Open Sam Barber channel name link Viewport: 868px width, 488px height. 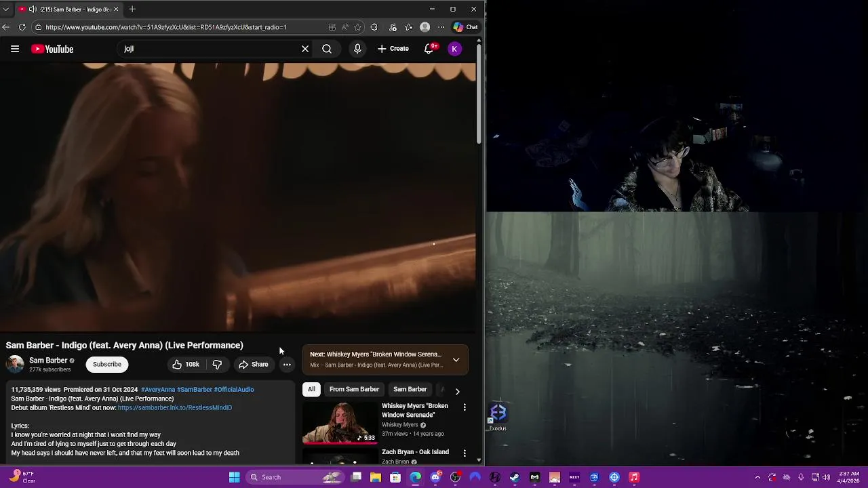(48, 361)
